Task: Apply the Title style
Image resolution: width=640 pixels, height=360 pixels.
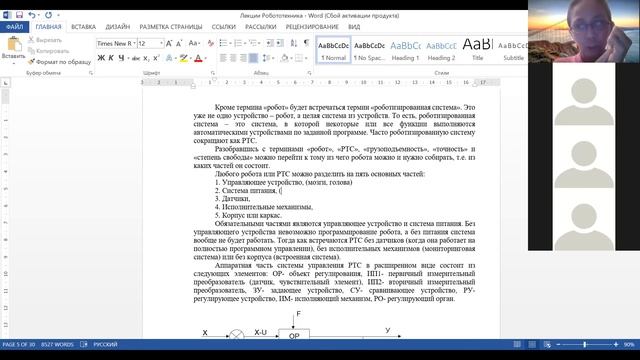Action: tap(478, 51)
